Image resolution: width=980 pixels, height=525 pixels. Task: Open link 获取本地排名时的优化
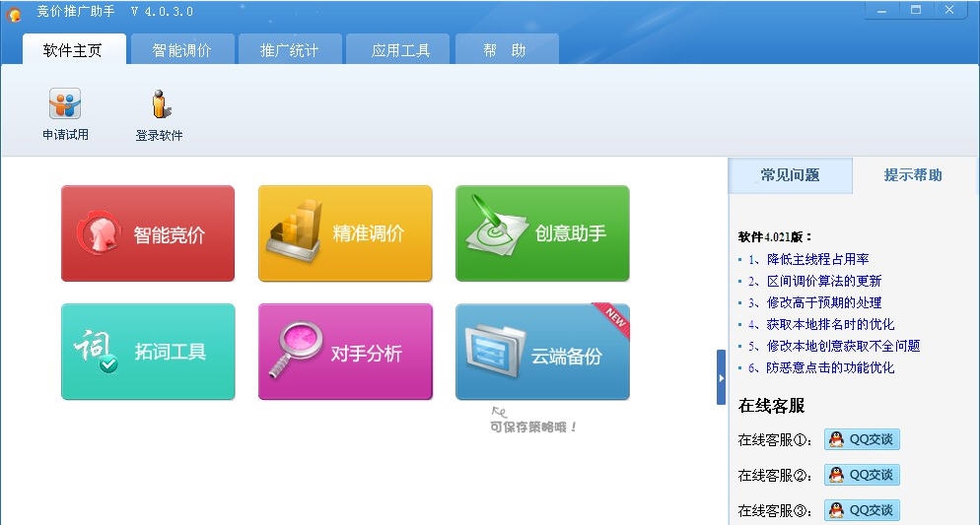830,325
